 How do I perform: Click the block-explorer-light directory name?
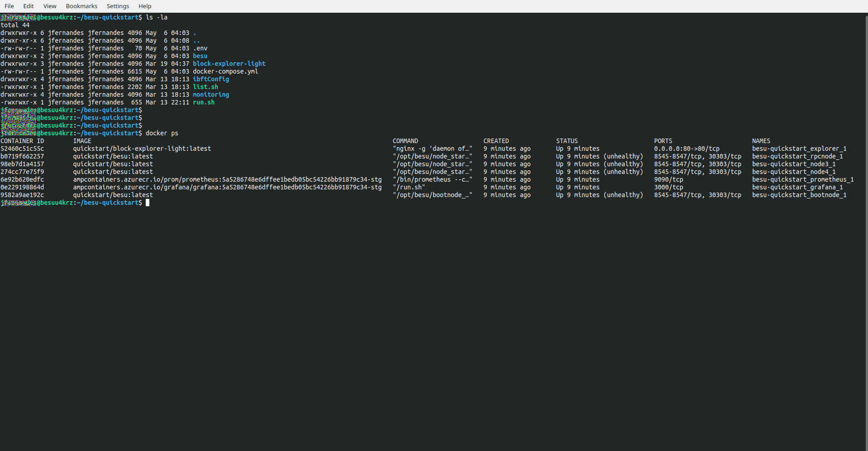229,64
